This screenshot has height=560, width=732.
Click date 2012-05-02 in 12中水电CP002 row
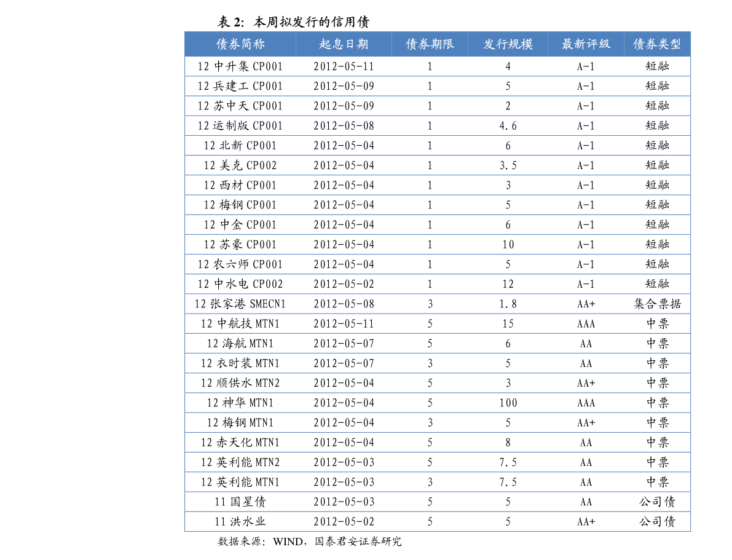[344, 284]
